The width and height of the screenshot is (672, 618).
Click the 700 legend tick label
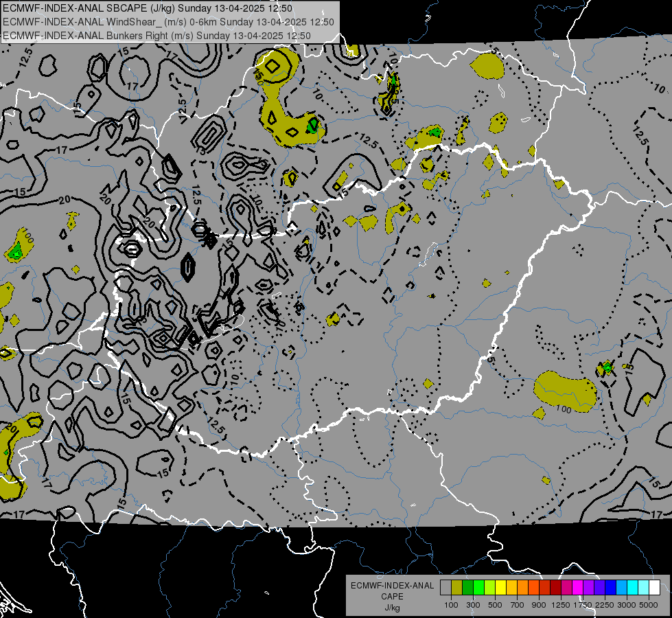518,605
